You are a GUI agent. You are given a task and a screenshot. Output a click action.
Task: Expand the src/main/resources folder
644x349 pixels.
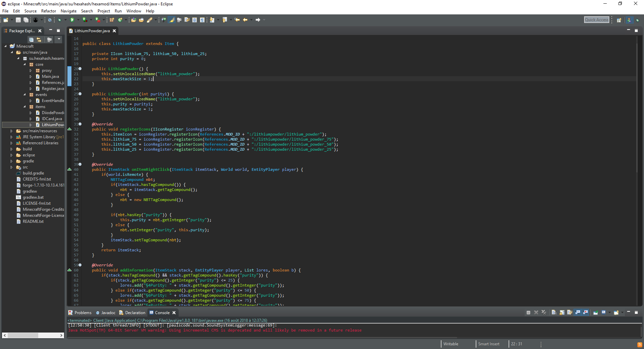coord(11,131)
